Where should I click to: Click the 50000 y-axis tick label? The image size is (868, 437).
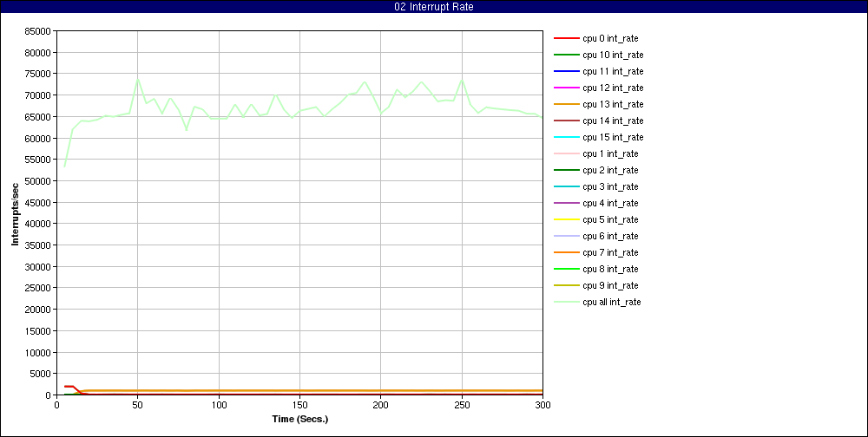(x=38, y=181)
